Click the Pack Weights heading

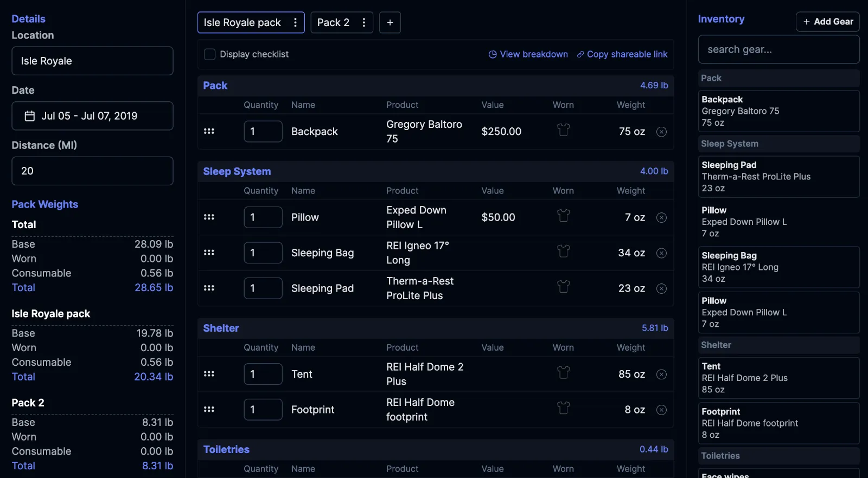45,204
